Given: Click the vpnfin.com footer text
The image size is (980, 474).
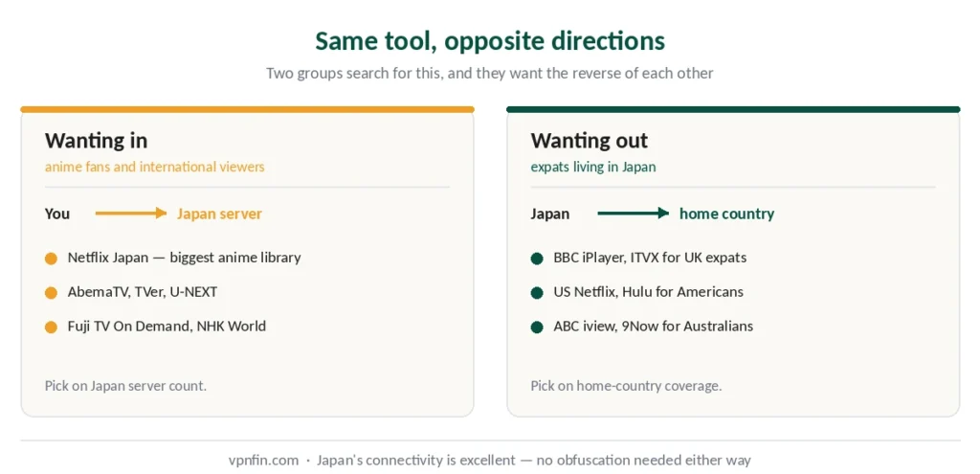Looking at the screenshot, I should point(264,461).
